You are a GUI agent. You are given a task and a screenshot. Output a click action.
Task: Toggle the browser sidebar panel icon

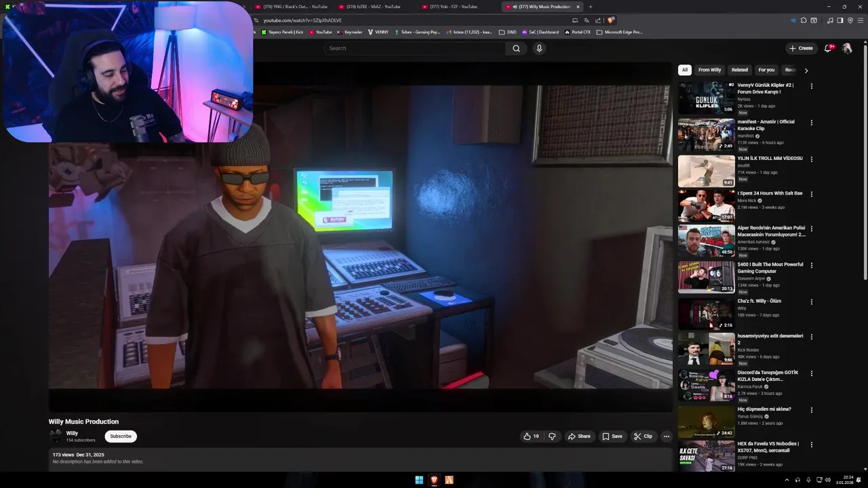(x=840, y=20)
